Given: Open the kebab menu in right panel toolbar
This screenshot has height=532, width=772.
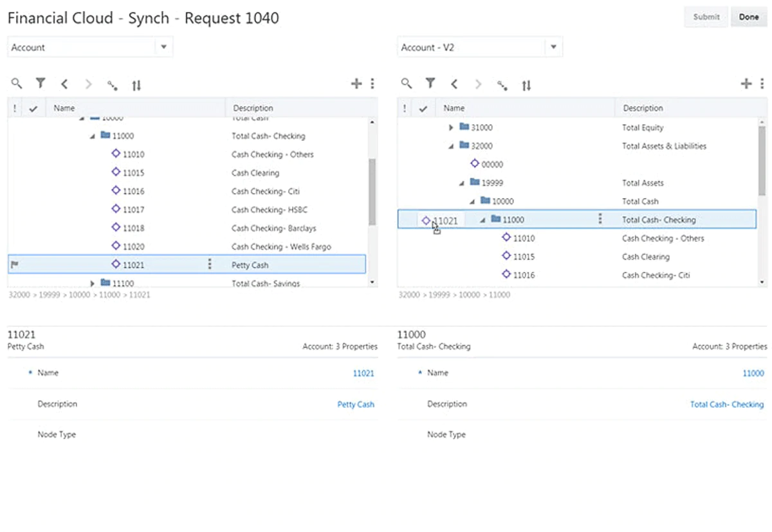Looking at the screenshot, I should point(762,84).
